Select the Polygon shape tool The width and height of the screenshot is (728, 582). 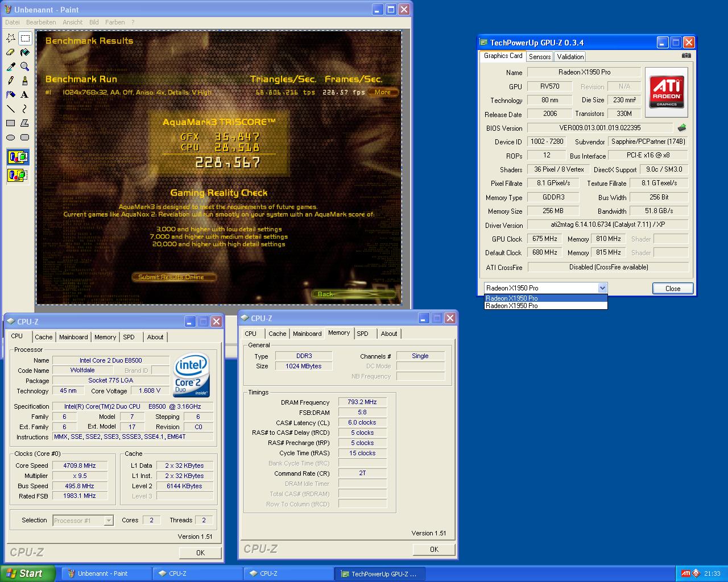point(24,123)
